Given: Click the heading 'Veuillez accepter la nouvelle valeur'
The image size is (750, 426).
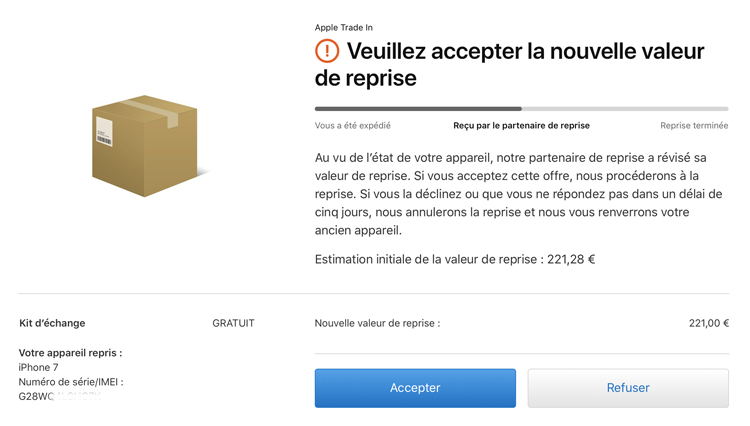Looking at the screenshot, I should pos(525,51).
